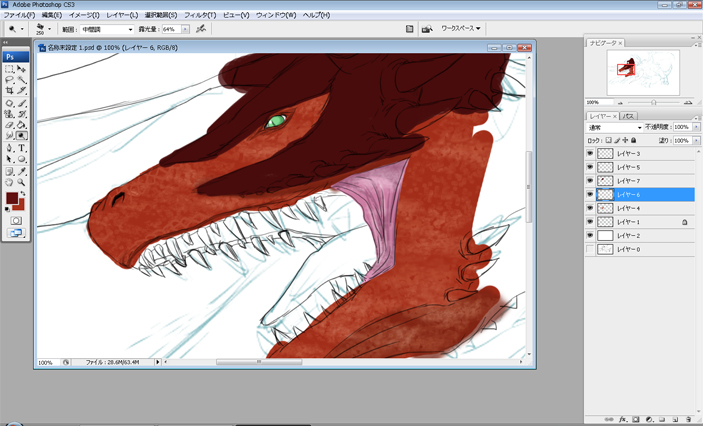This screenshot has height=426, width=703.
Task: Reset default foreground/background colors
Action: pos(8,209)
